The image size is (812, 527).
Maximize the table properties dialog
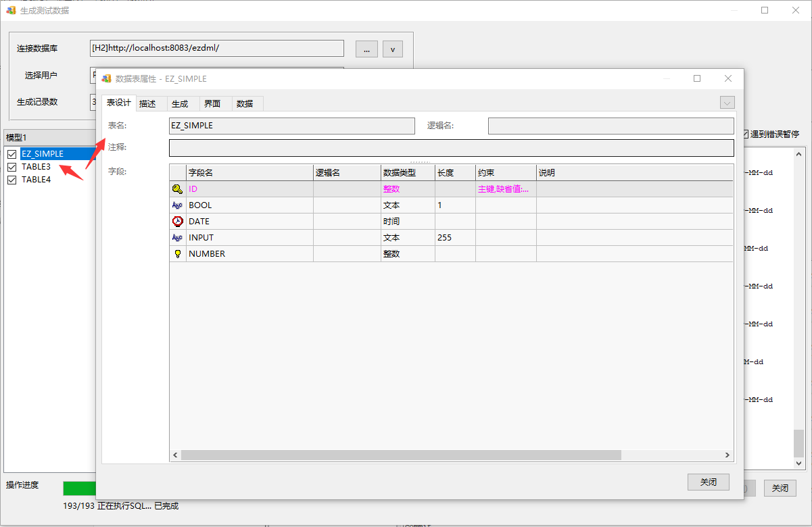[x=697, y=78]
